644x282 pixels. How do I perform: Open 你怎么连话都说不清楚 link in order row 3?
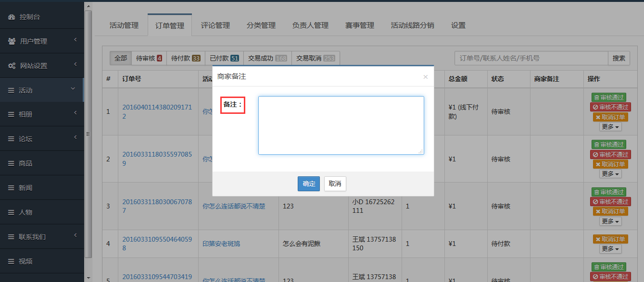click(x=234, y=206)
